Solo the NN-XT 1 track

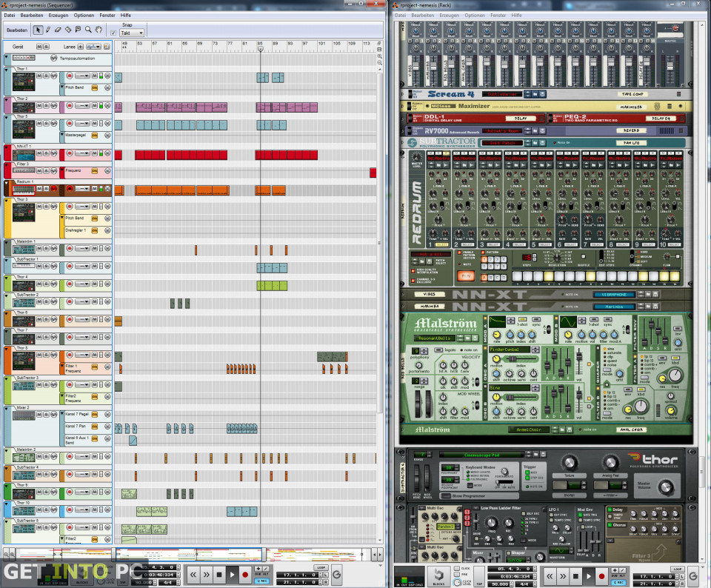46,153
